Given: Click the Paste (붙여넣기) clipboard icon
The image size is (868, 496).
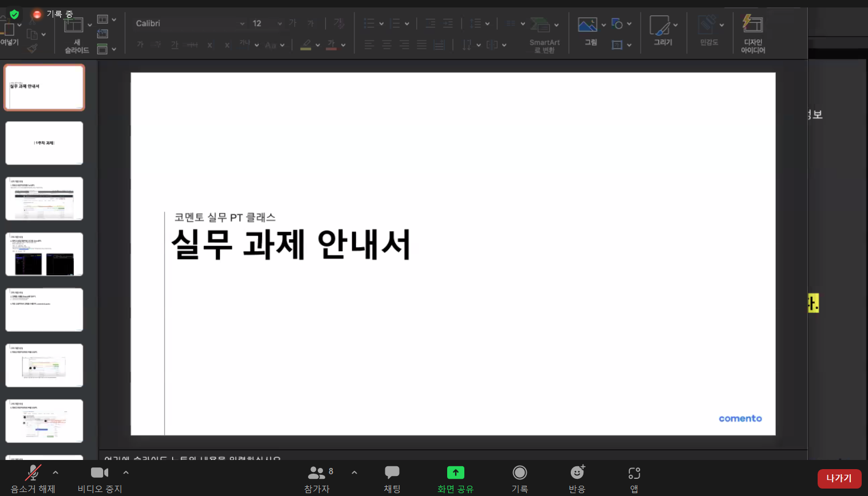Looking at the screenshot, I should [8, 28].
